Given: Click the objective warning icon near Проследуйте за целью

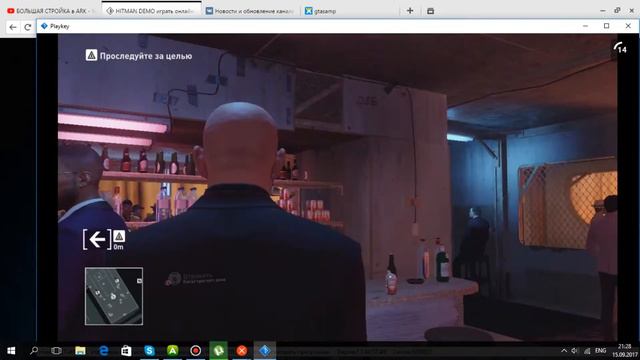Looking at the screenshot, I should pyautogui.click(x=91, y=55).
